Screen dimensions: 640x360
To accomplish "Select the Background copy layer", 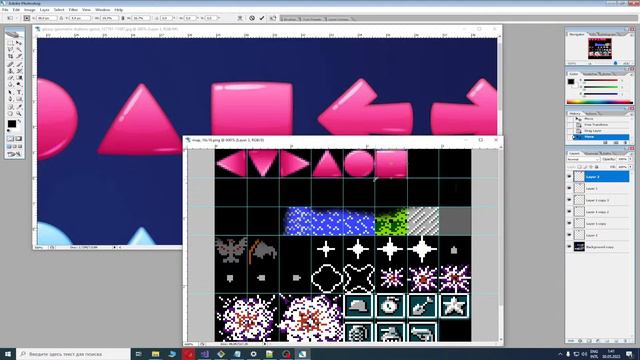I will click(599, 247).
